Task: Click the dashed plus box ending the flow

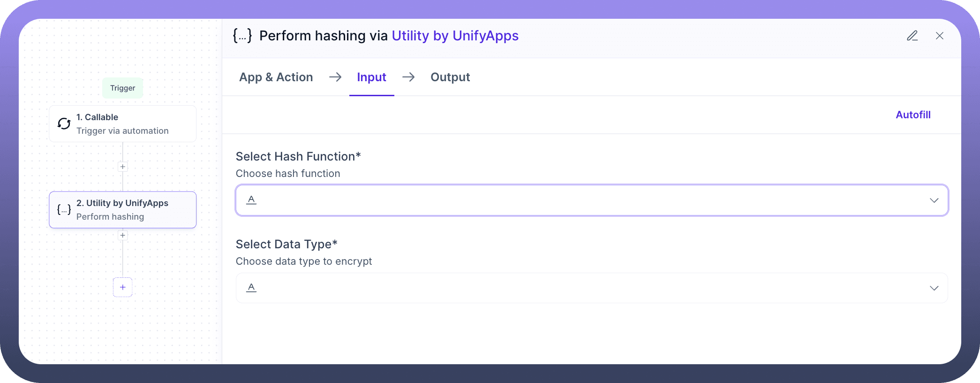Action: click(123, 287)
